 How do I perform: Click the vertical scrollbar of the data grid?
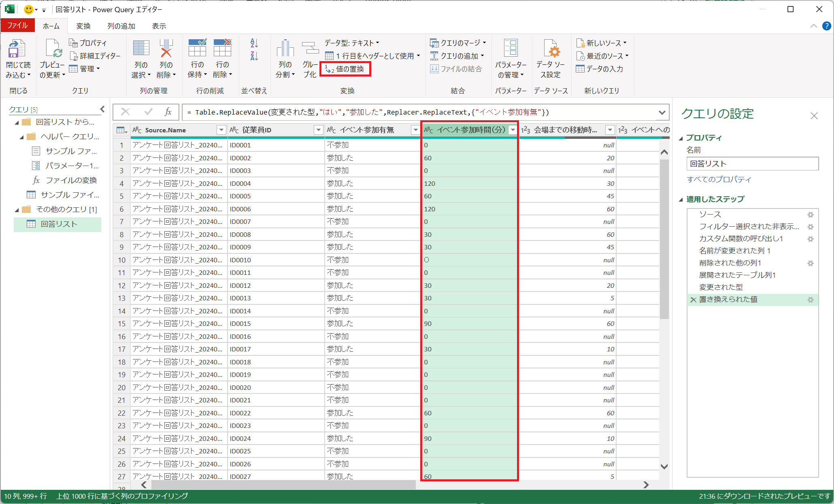pos(664,239)
